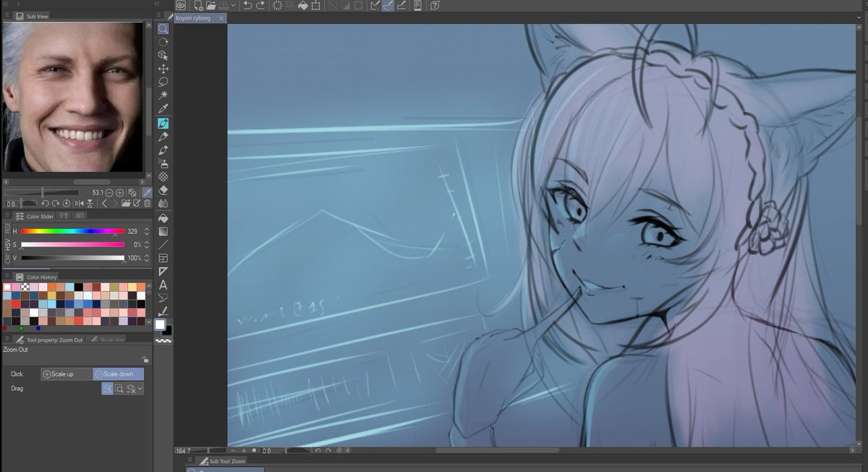Click the Fill command bar icon
The width and height of the screenshot is (868, 472).
303,5
